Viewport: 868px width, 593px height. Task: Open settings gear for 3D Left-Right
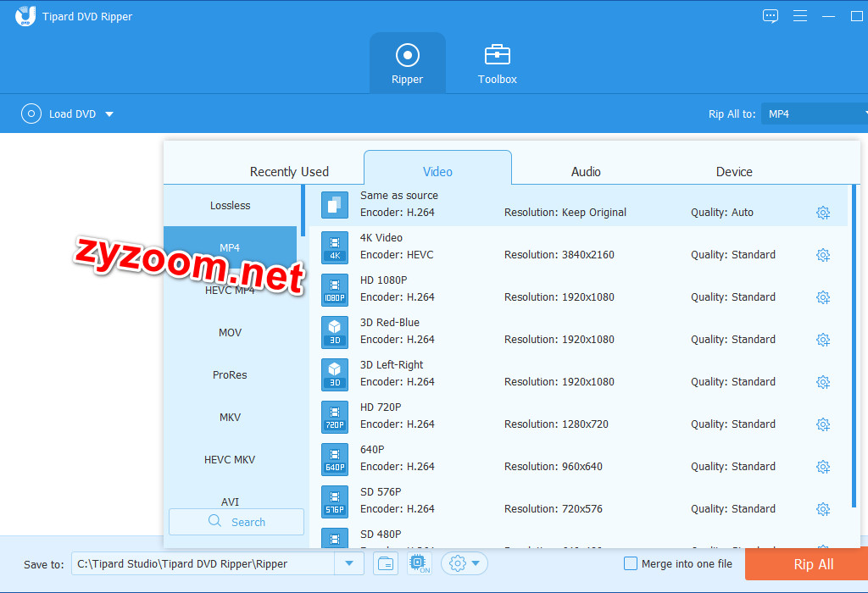tap(823, 382)
